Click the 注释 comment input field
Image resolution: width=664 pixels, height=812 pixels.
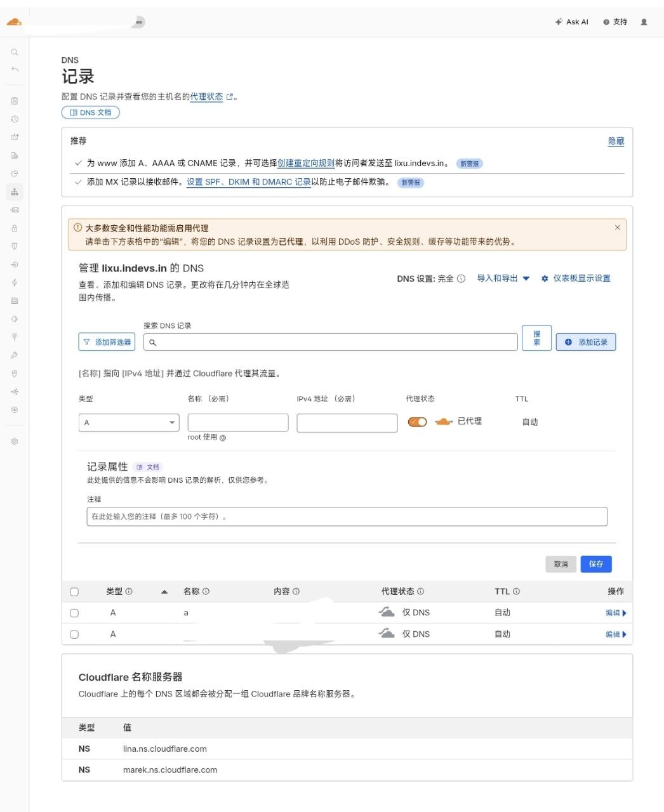347,516
